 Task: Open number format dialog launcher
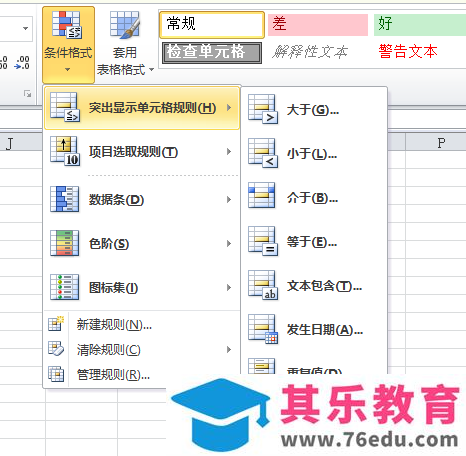click(27, 94)
